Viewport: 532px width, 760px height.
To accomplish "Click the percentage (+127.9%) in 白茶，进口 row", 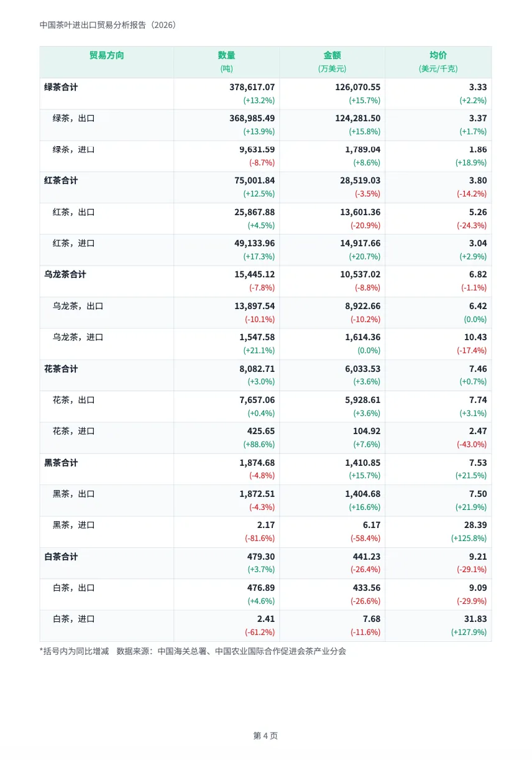I will [x=469, y=632].
